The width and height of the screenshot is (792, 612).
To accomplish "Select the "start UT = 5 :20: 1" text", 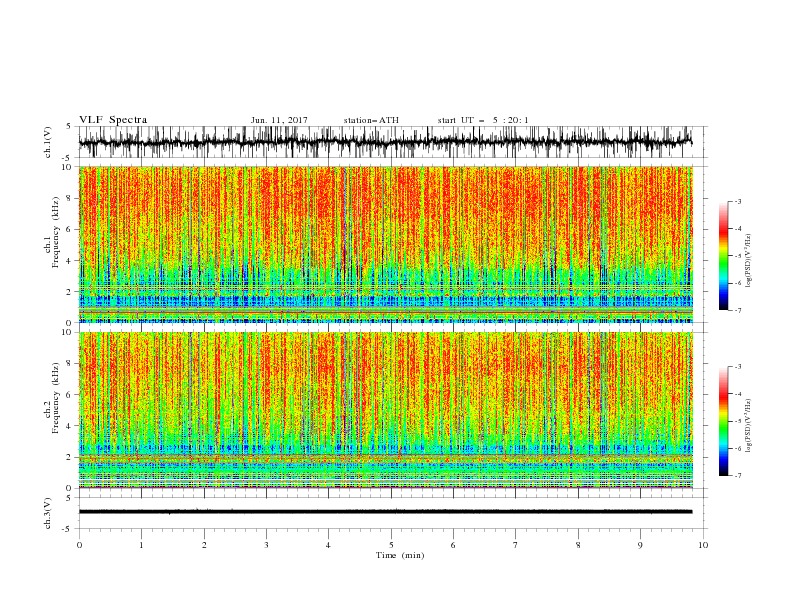I will (x=483, y=120).
